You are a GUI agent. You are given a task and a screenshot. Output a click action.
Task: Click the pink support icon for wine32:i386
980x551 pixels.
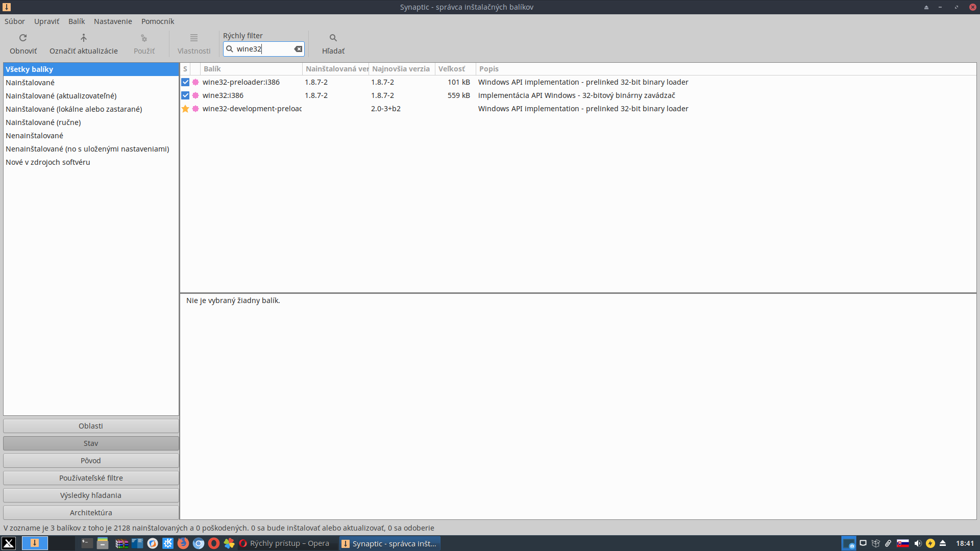pos(195,95)
